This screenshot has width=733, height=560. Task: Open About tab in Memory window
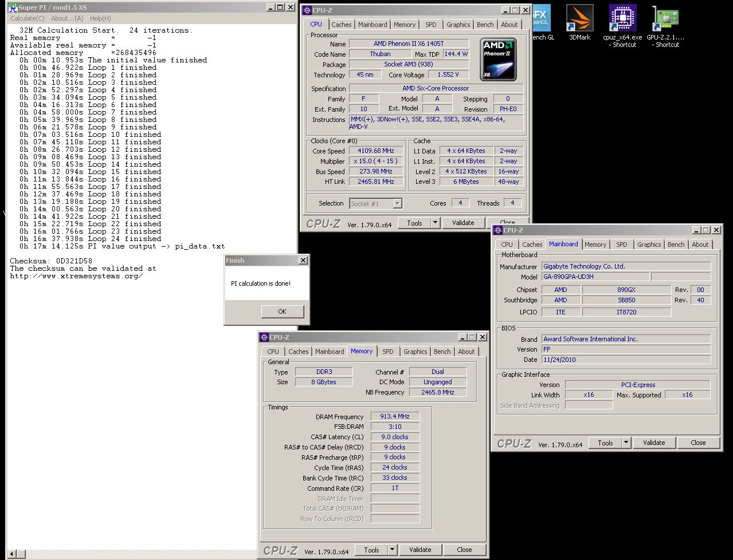click(x=467, y=352)
